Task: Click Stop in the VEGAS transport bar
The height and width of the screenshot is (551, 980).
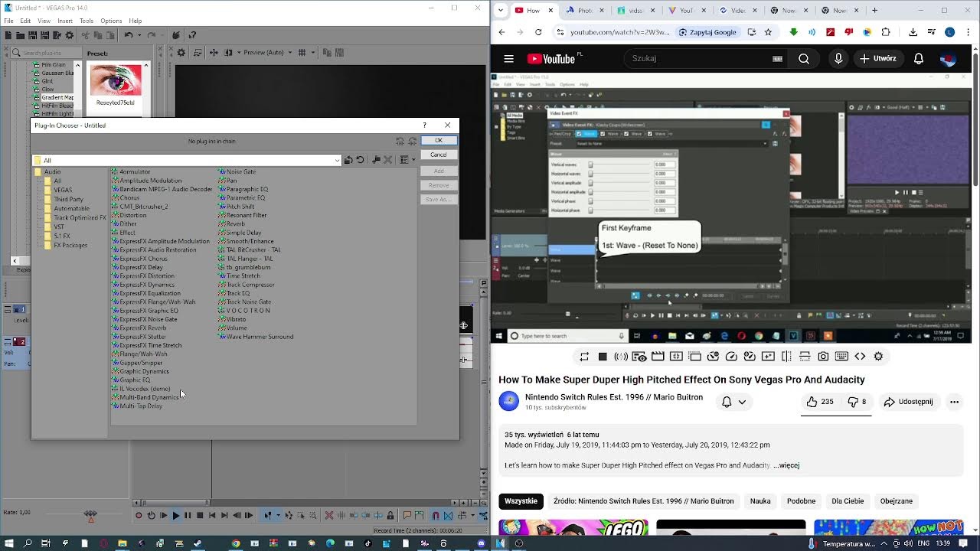Action: [x=200, y=516]
